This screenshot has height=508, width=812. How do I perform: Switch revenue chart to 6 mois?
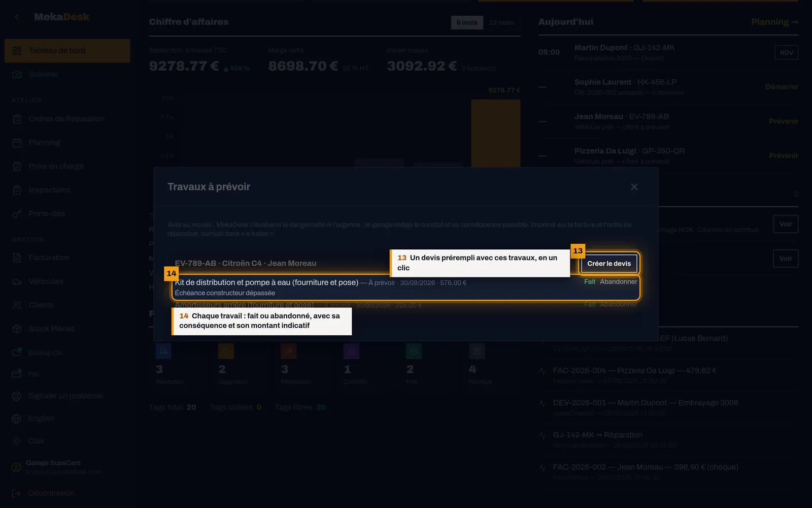pos(467,22)
